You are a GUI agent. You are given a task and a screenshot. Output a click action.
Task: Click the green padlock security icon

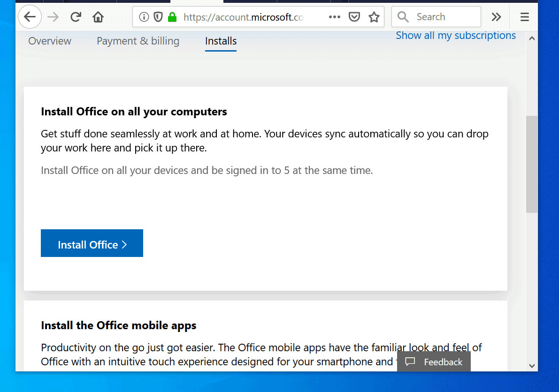[x=172, y=16]
